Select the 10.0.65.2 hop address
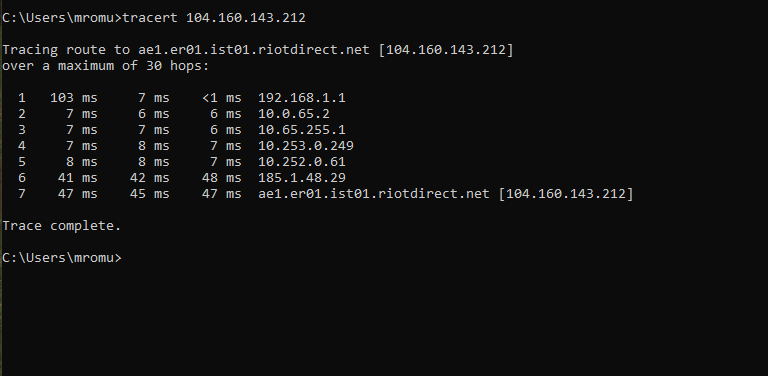The width and height of the screenshot is (768, 376). click(294, 114)
